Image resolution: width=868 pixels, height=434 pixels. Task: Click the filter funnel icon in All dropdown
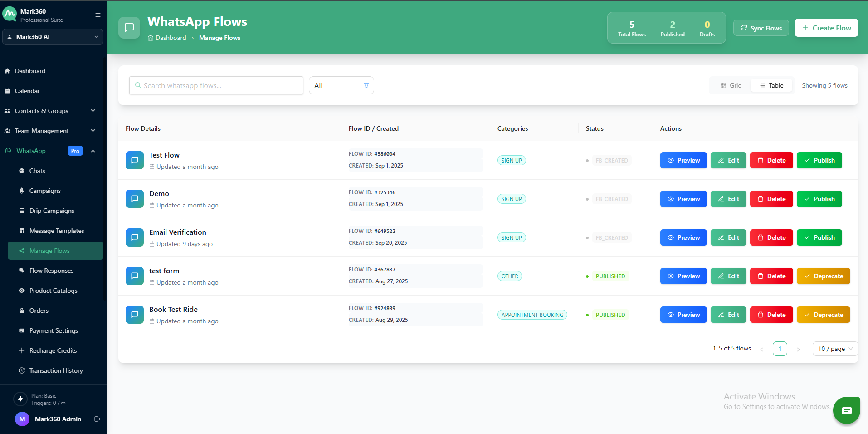click(x=366, y=85)
